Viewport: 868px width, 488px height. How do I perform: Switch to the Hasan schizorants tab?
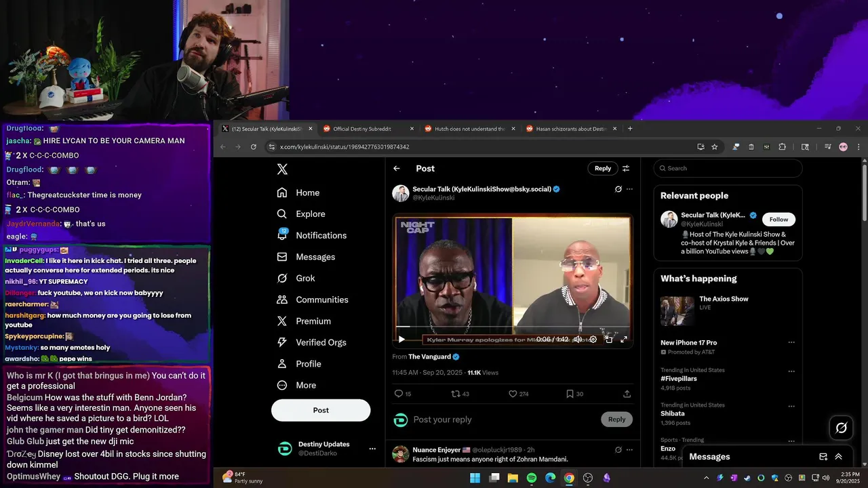571,129
